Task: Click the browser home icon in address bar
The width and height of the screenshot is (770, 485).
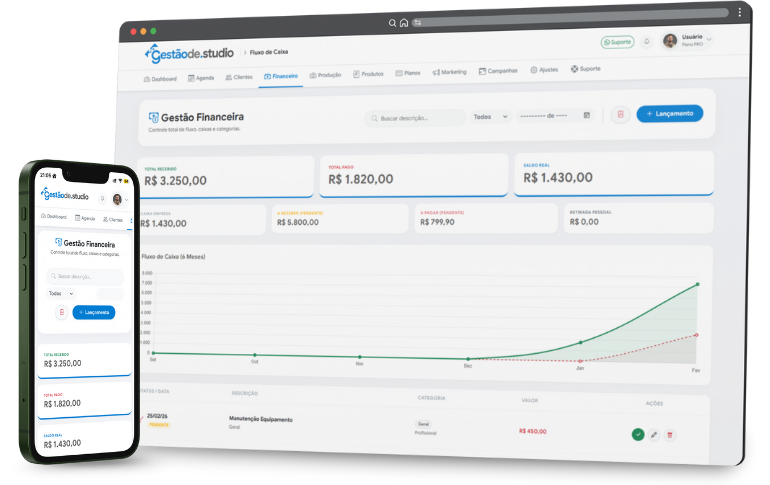Action: [403, 23]
